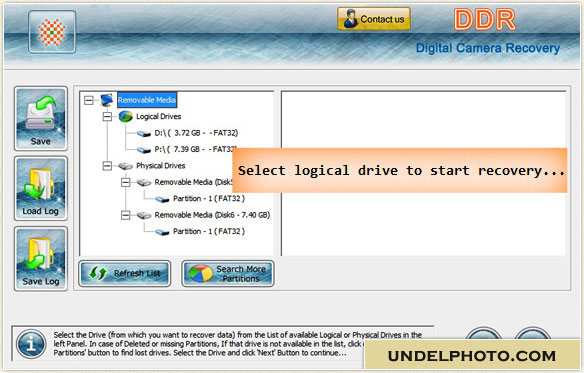Select Partition - 1 under Disk6
584x373 pixels.
coord(209,231)
